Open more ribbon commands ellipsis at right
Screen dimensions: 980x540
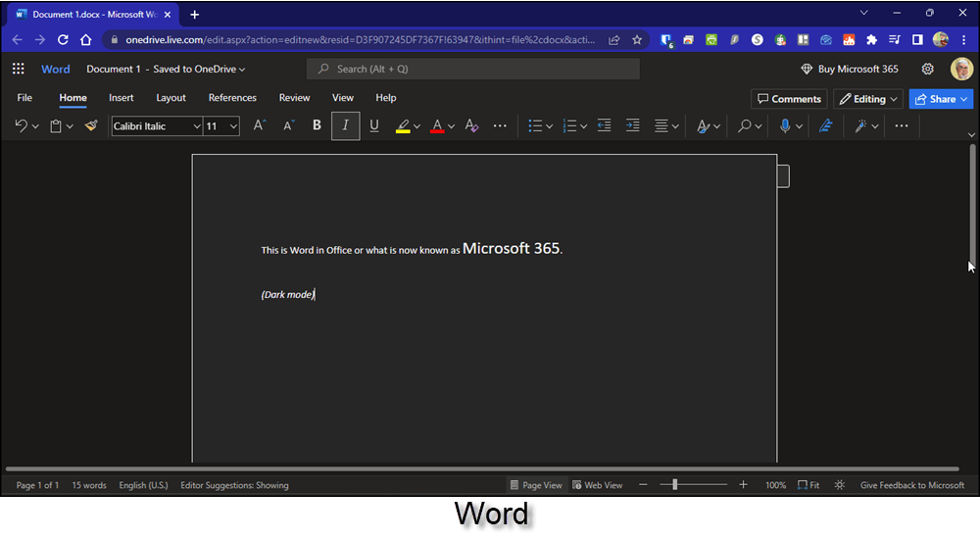coord(902,125)
